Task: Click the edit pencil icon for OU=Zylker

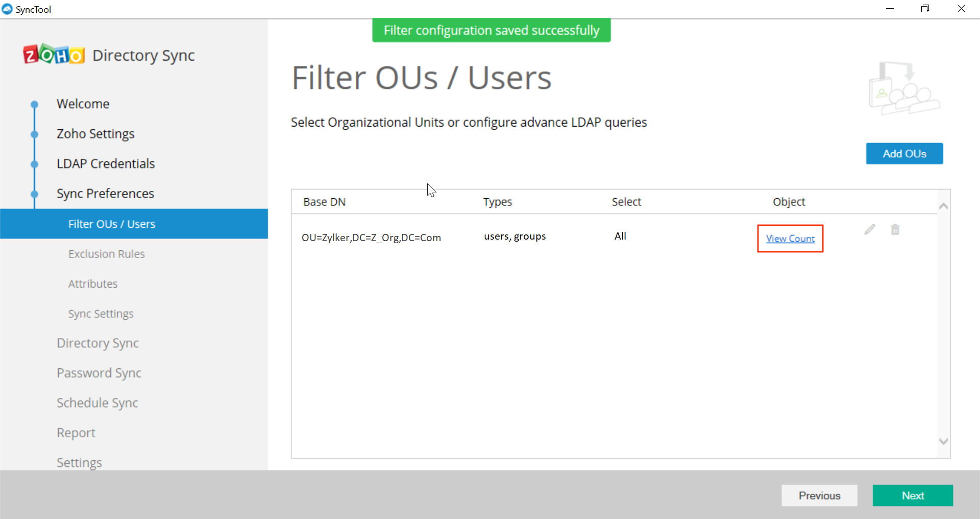Action: [869, 229]
